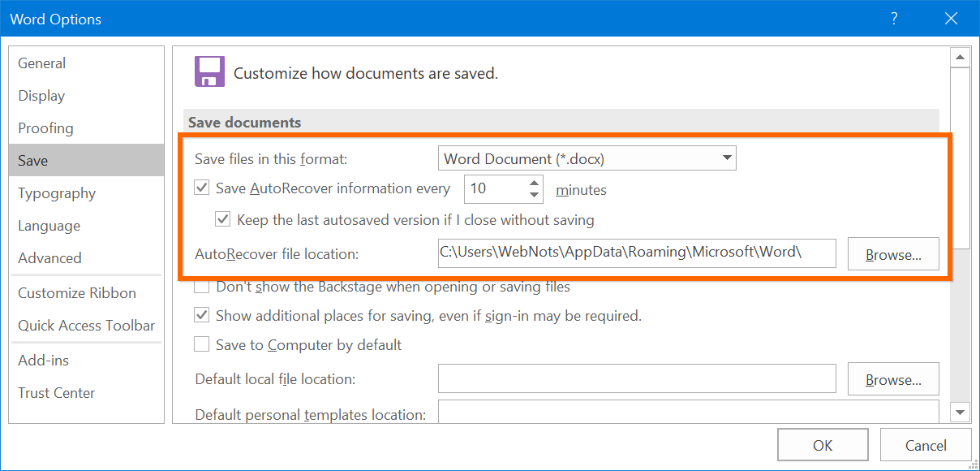Click the Help question mark icon
The image size is (980, 471).
[x=894, y=18]
